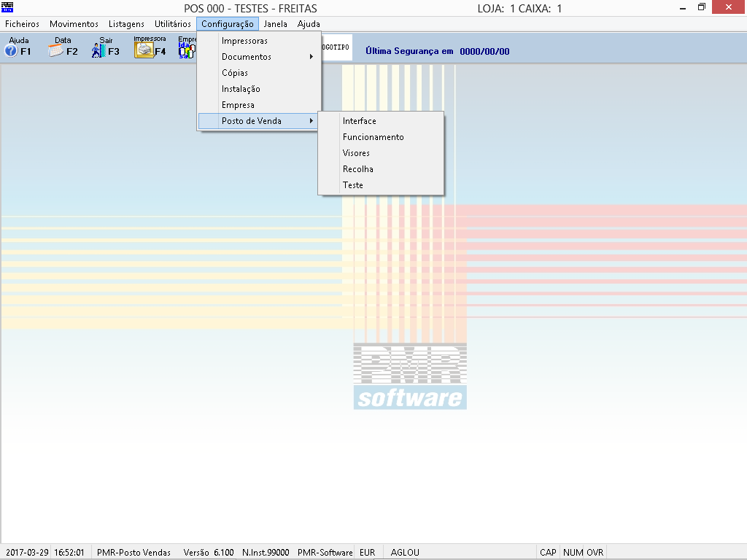
Task: Click the Visores submenu item
Action: (x=356, y=153)
